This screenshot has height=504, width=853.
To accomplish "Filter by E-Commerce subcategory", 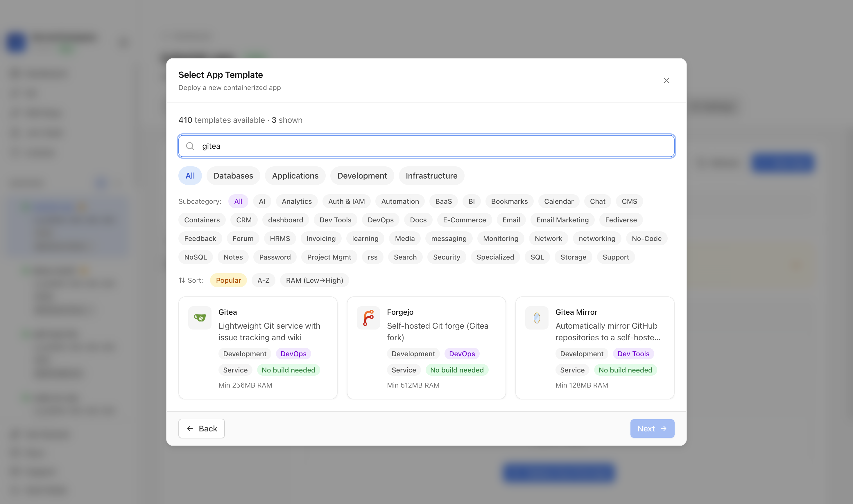I will 464,220.
